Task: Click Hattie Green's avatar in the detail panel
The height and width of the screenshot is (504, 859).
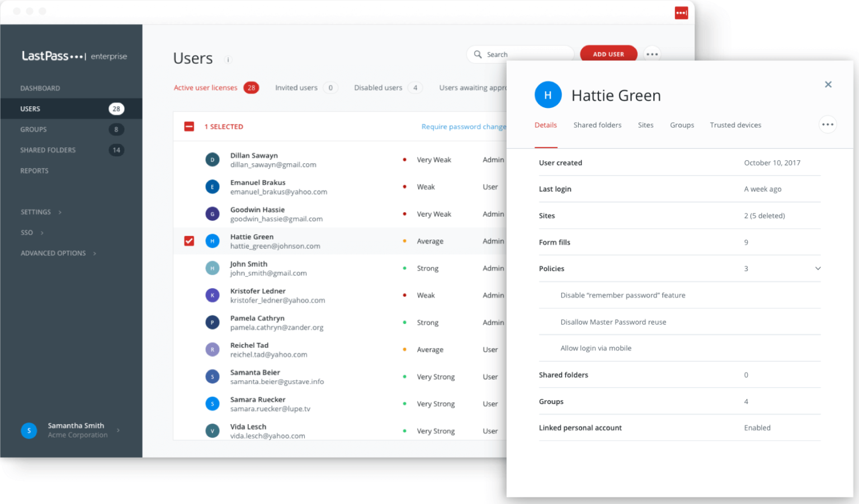Action: point(548,95)
